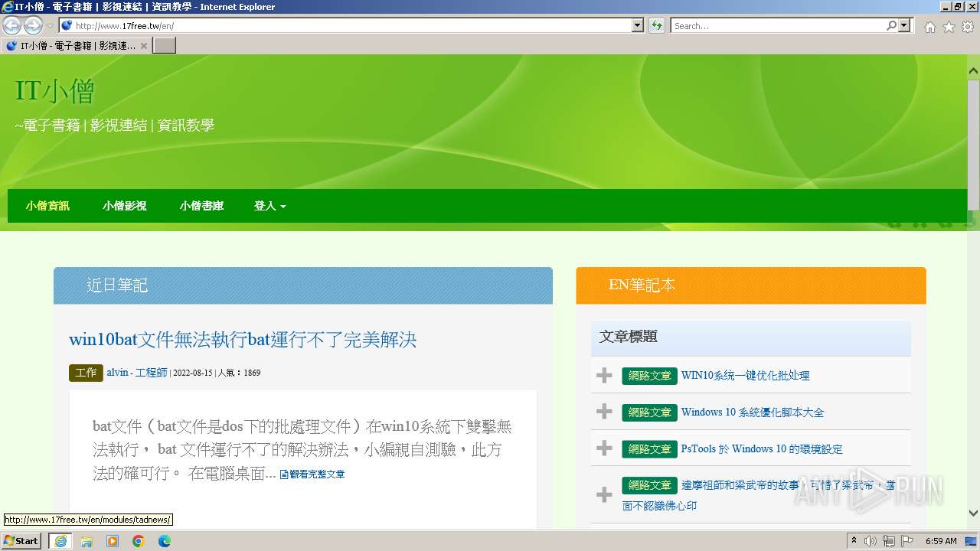Click the network tray icon
The width and height of the screenshot is (980, 551).
pyautogui.click(x=888, y=541)
